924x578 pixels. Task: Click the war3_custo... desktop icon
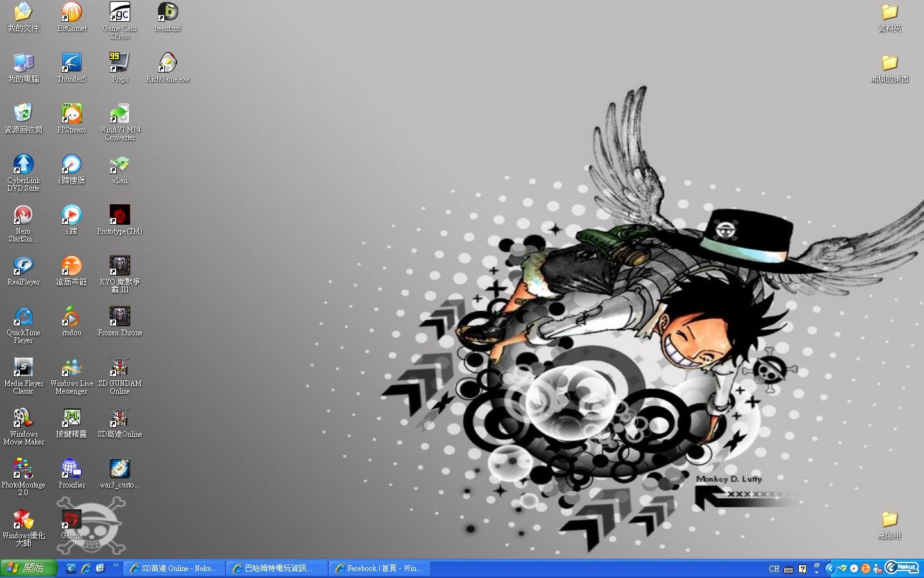pos(120,474)
